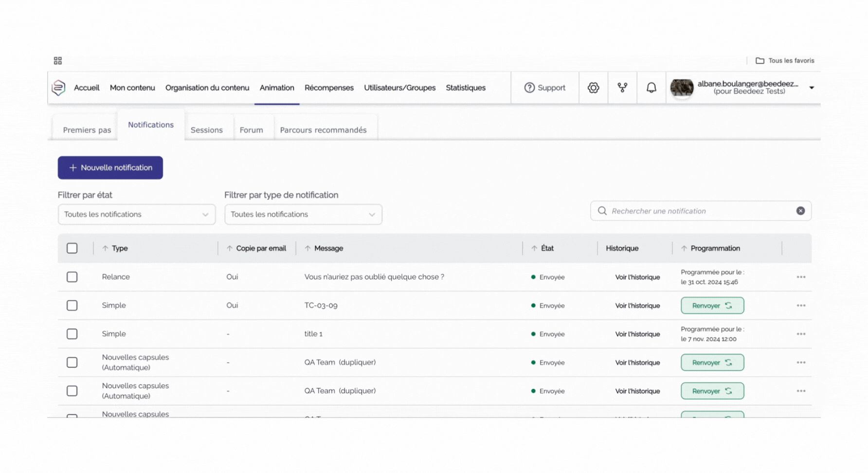868x473 pixels.
Task: Click the user profile avatar
Action: click(682, 88)
